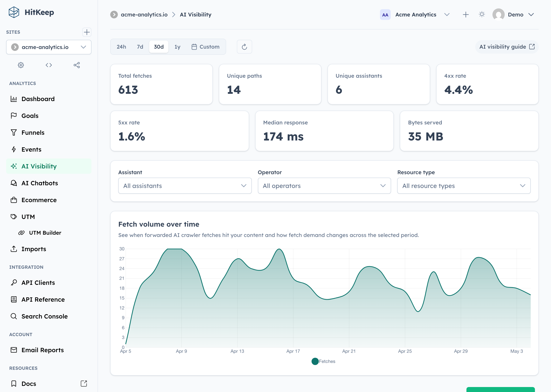Click the Demo user avatar
The image size is (551, 392).
[498, 15]
